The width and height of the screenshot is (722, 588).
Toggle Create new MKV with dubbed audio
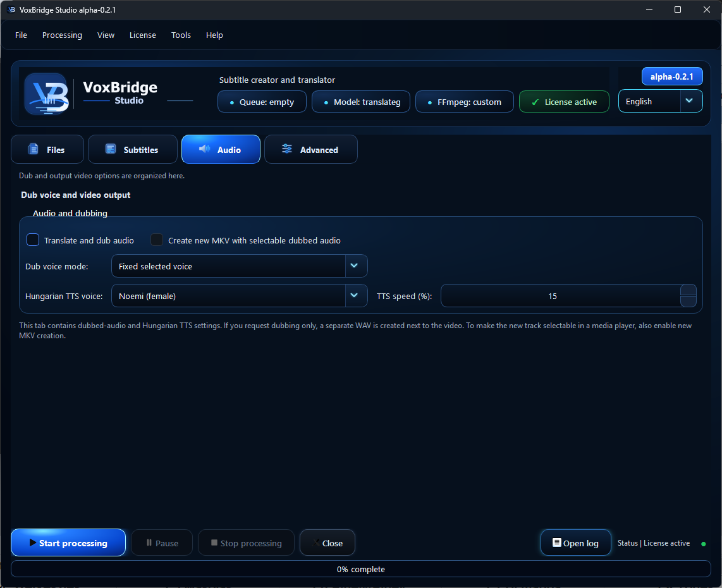(x=157, y=240)
